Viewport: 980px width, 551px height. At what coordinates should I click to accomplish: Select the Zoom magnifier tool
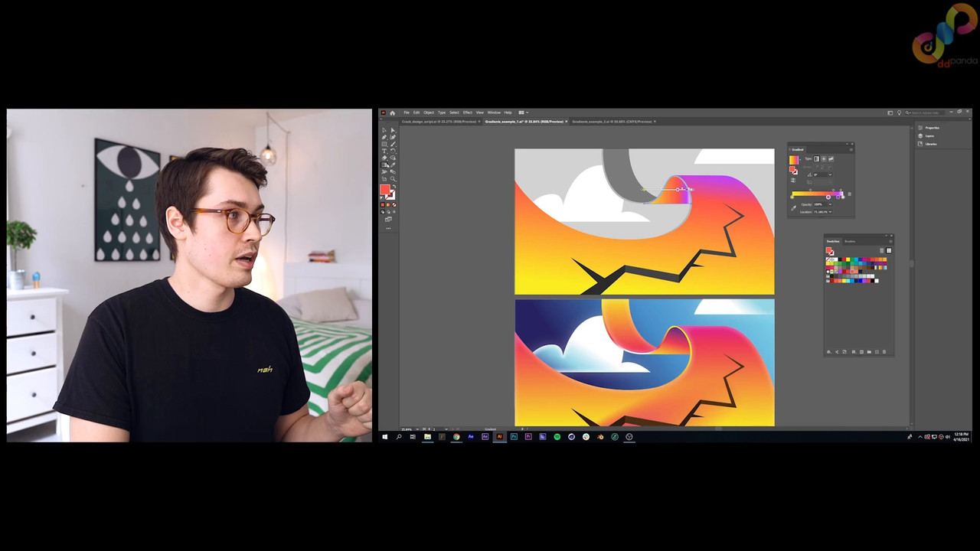click(x=393, y=179)
